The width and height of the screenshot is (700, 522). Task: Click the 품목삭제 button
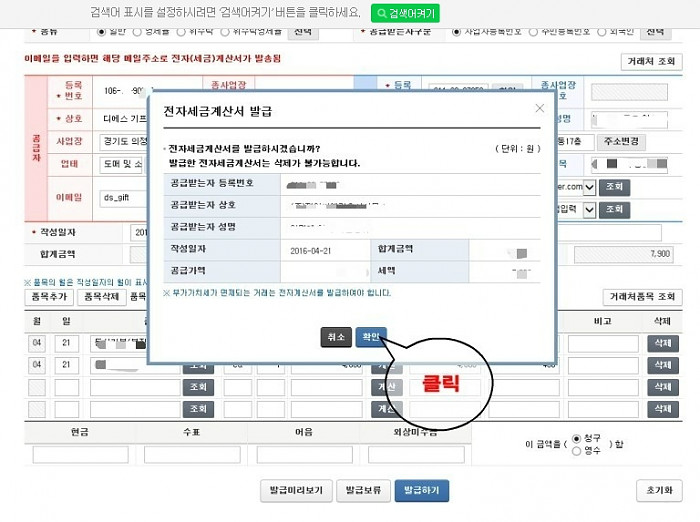(103, 297)
